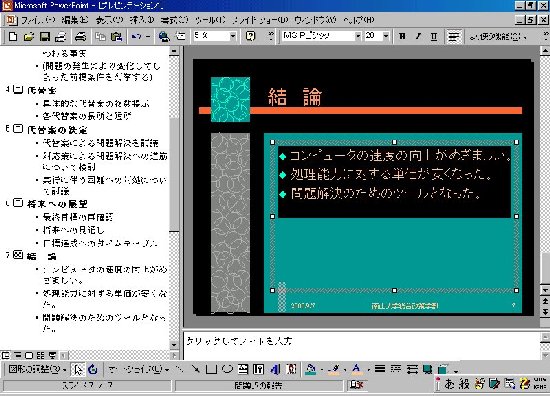
Task: Toggle Italic formatting button
Action: (x=418, y=36)
